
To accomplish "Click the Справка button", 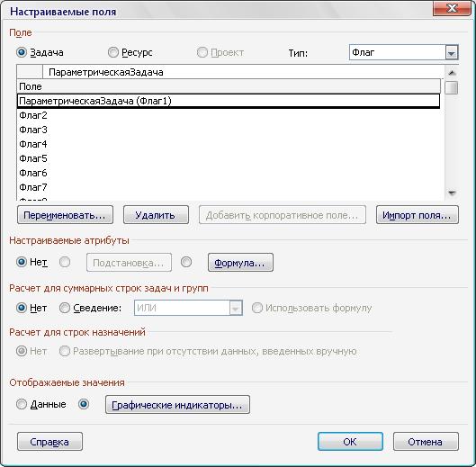I will point(49,442).
